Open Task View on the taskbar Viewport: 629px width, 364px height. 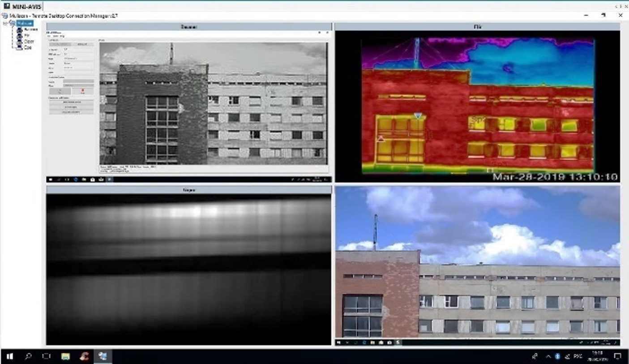click(47, 356)
